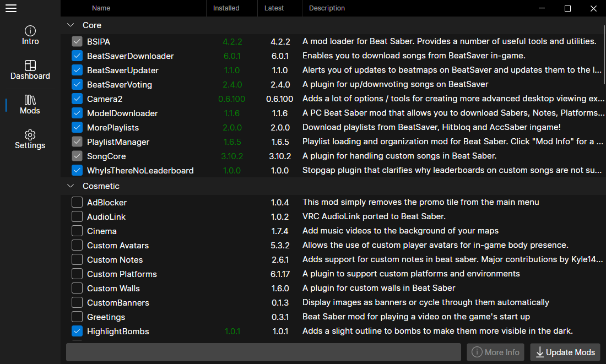This screenshot has height=364, width=606.
Task: Click the mod list vertical scrollbar
Action: 604,55
